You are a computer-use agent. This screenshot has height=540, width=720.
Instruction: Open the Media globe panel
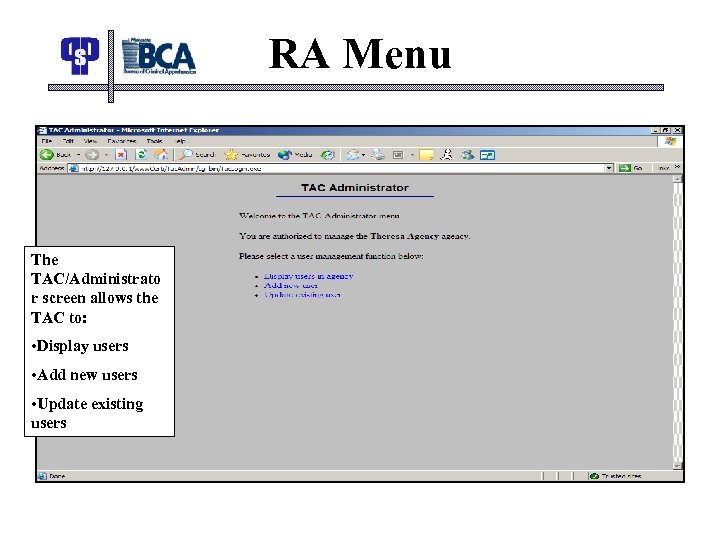click(295, 155)
